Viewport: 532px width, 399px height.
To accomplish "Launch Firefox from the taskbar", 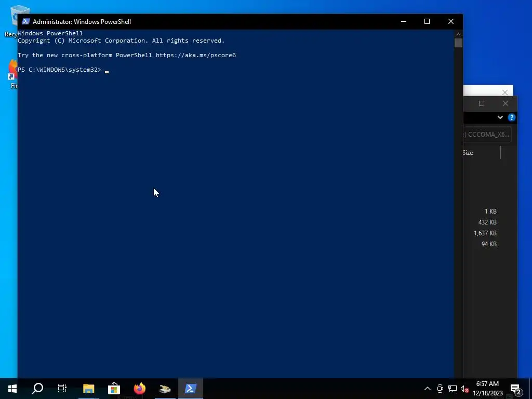I will click(139, 389).
